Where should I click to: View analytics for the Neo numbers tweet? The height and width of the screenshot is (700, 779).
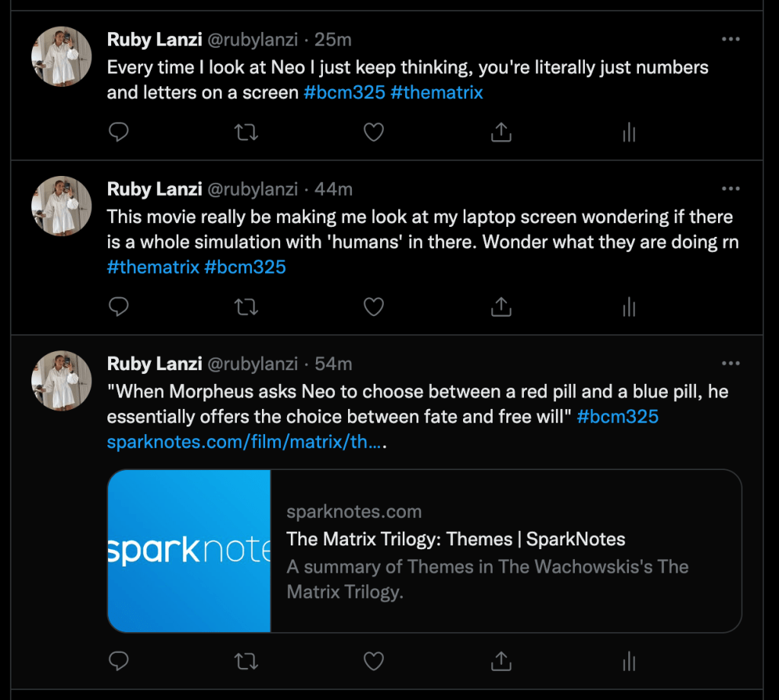[628, 133]
